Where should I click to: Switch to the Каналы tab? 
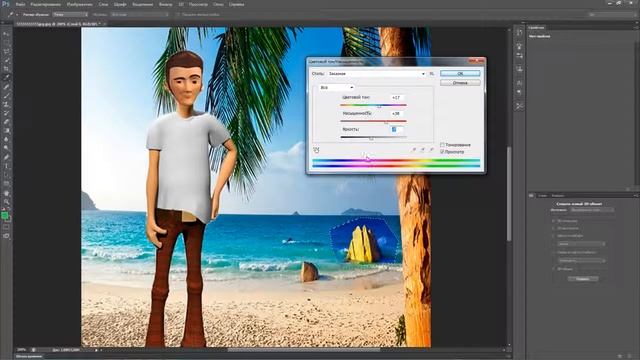click(558, 196)
